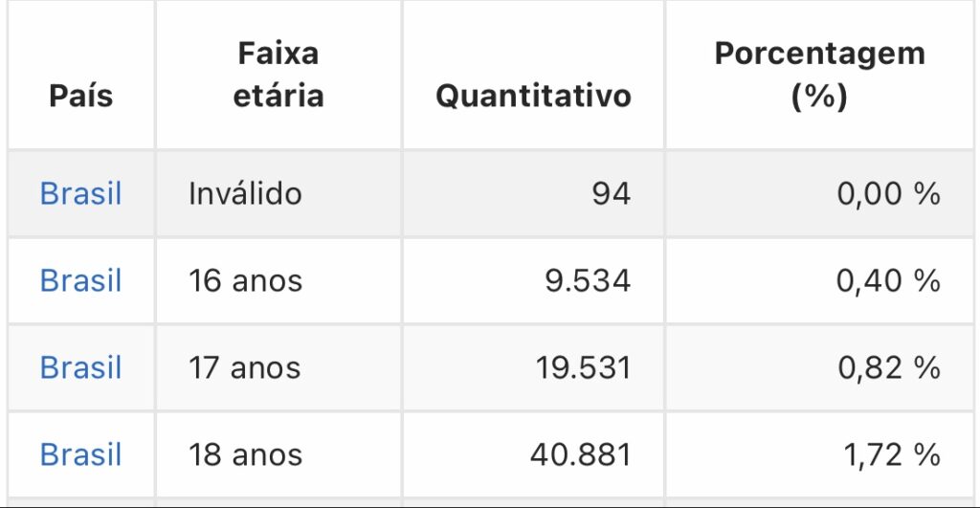Screen dimensions: 980x508
Task: Select the 0,00 % percentage cell
Action: tap(819, 193)
